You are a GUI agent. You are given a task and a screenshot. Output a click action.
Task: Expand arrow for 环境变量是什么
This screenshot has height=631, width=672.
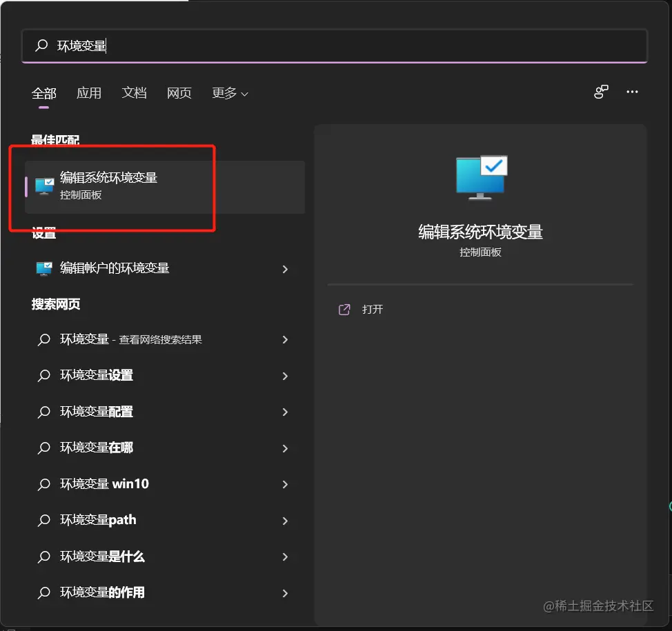[x=285, y=557]
